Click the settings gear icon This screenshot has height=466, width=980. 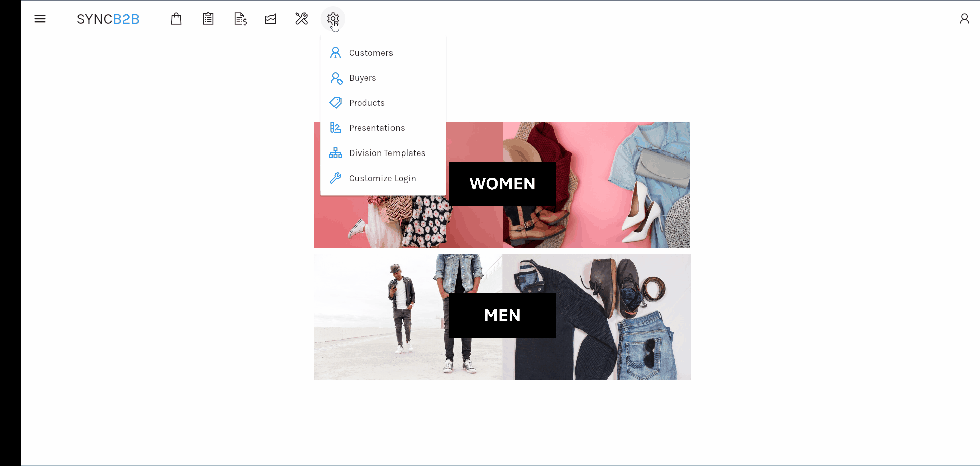333,19
